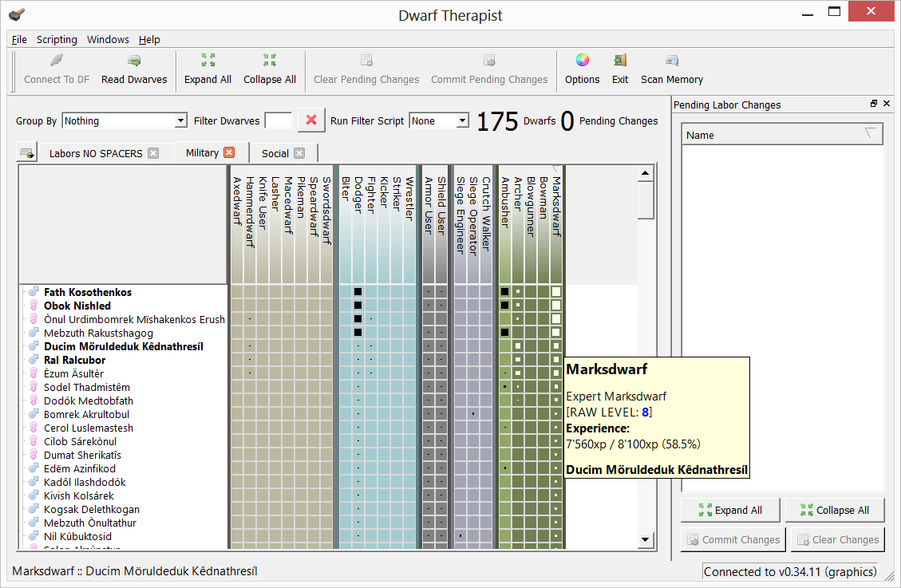
Task: Click the Clear Changes button
Action: pos(838,540)
